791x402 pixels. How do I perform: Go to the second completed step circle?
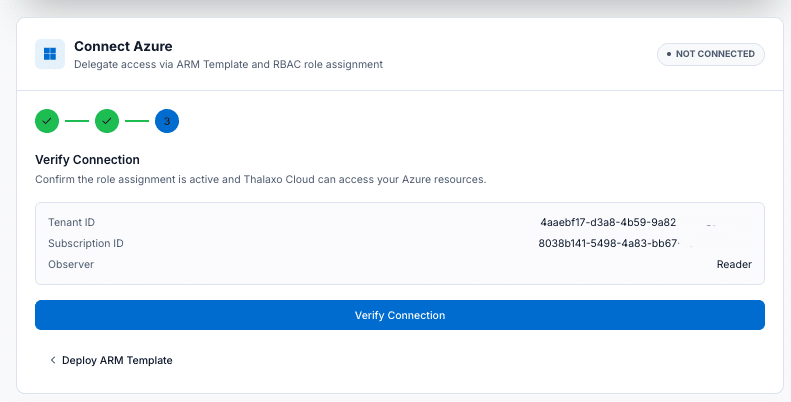click(107, 121)
